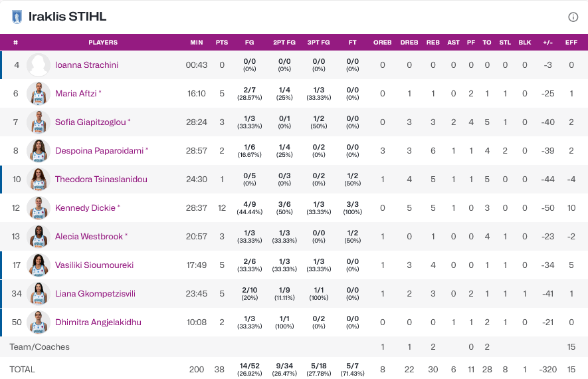Open Ioanna Strachini's placeholder avatar

(x=39, y=65)
